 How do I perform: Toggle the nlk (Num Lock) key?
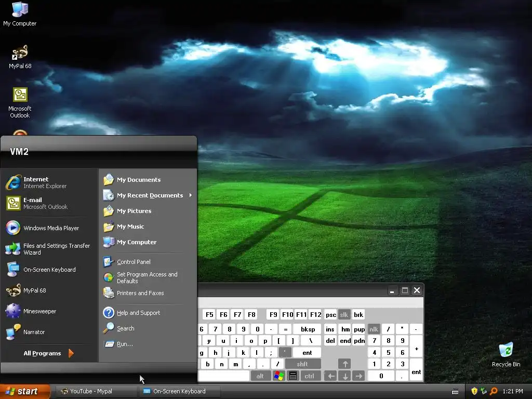click(374, 329)
